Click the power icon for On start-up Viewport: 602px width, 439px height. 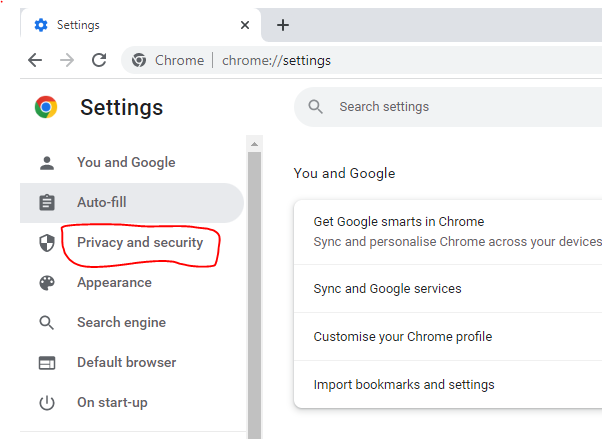[47, 403]
